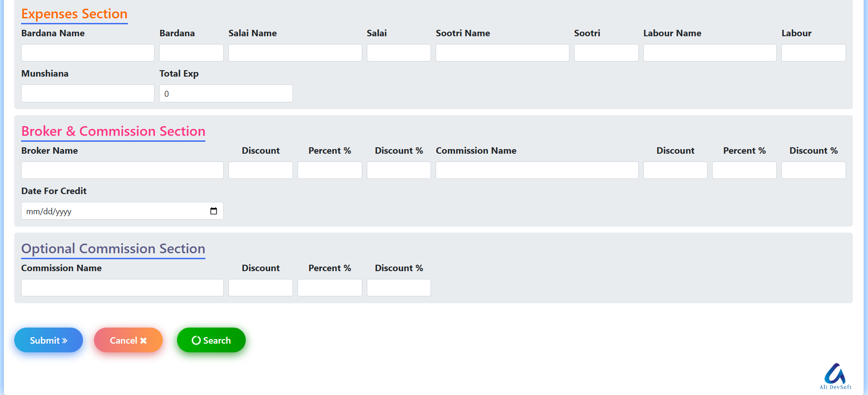Open the Date For Credit calendar picker
This screenshot has height=395, width=868.
pyautogui.click(x=214, y=211)
